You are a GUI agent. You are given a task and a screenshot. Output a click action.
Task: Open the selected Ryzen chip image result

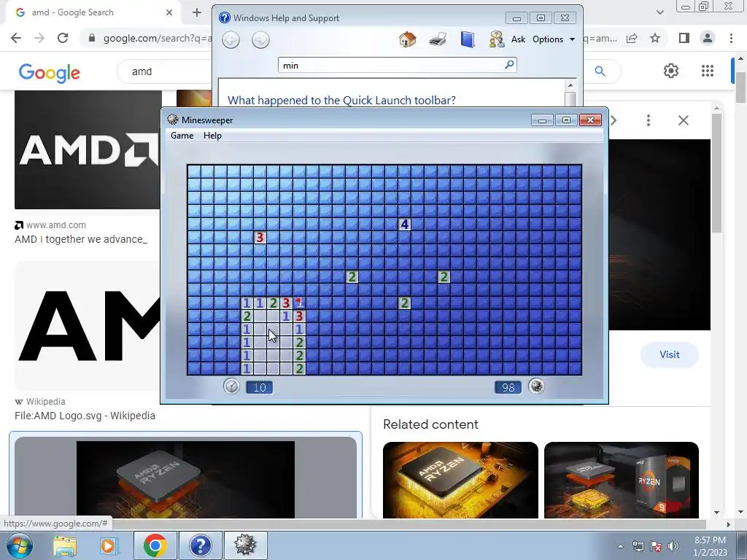[185, 478]
